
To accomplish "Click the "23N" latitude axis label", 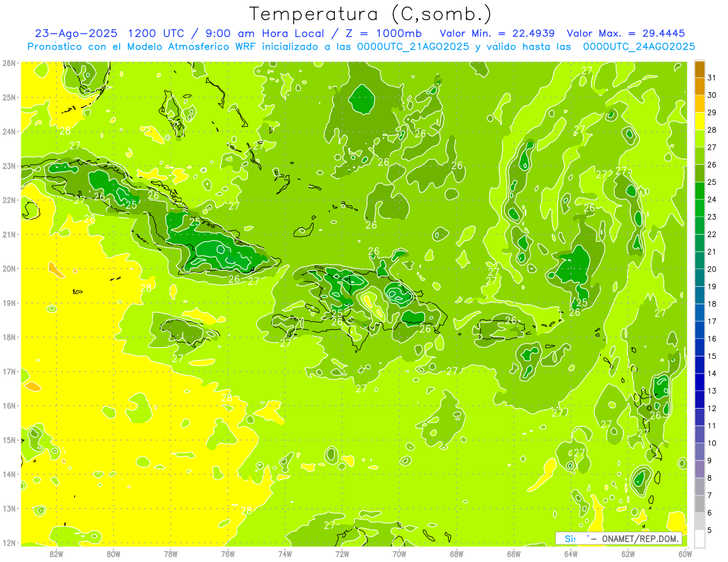I will 8,166.
